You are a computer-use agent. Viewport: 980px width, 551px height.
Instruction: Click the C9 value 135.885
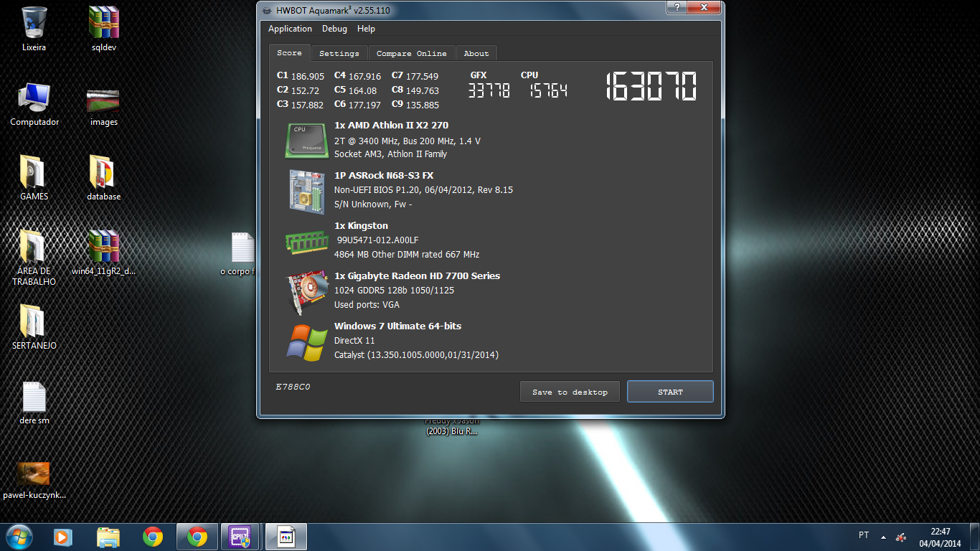(x=423, y=105)
